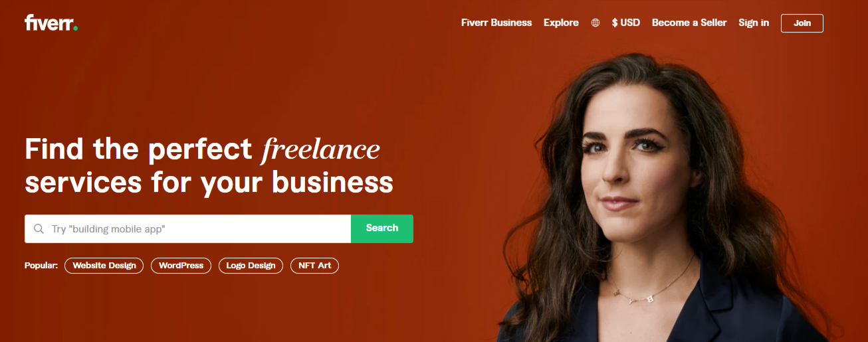Image resolution: width=868 pixels, height=342 pixels.
Task: Click the Sign in link
Action: point(754,23)
